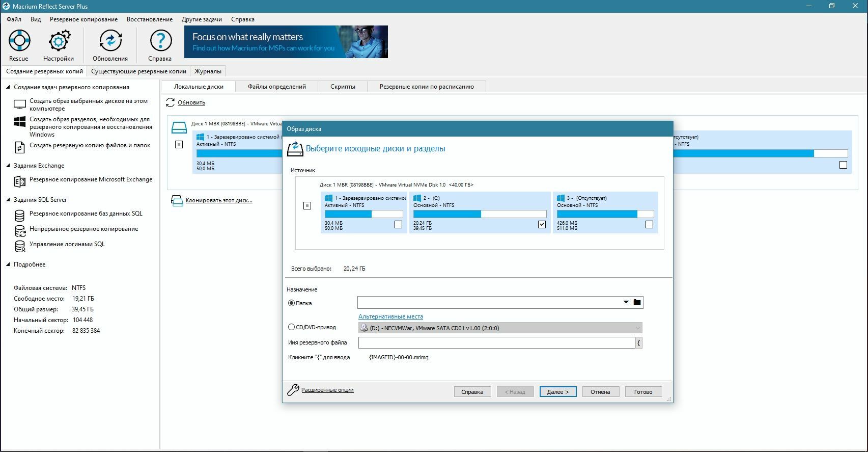
Task: Toggle the rightmost partition checkbox in main window
Action: point(843,165)
